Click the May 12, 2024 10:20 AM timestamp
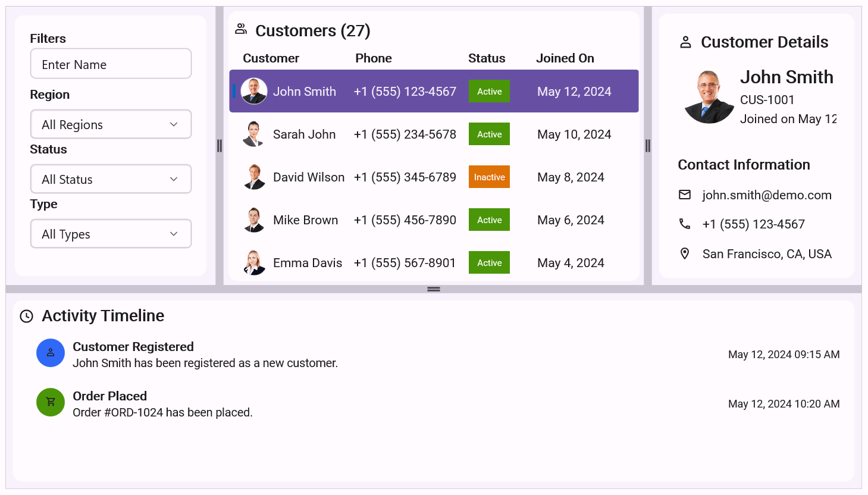The height and width of the screenshot is (495, 868). (784, 404)
